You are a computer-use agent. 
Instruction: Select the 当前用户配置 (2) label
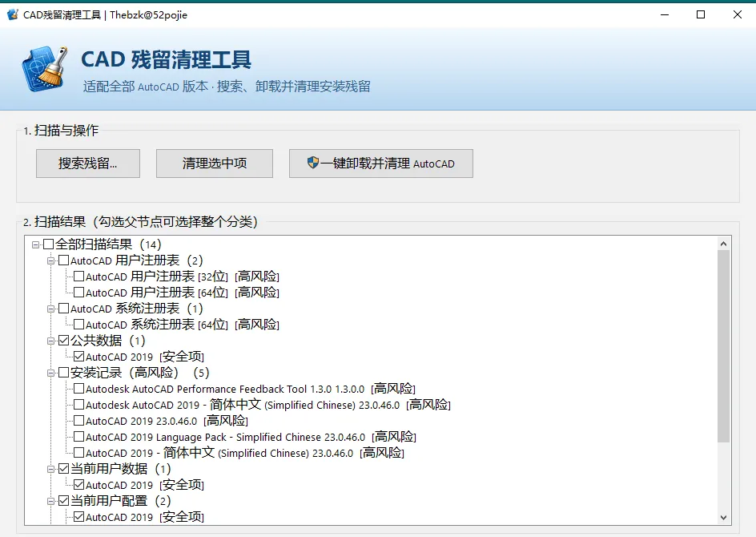coord(121,501)
